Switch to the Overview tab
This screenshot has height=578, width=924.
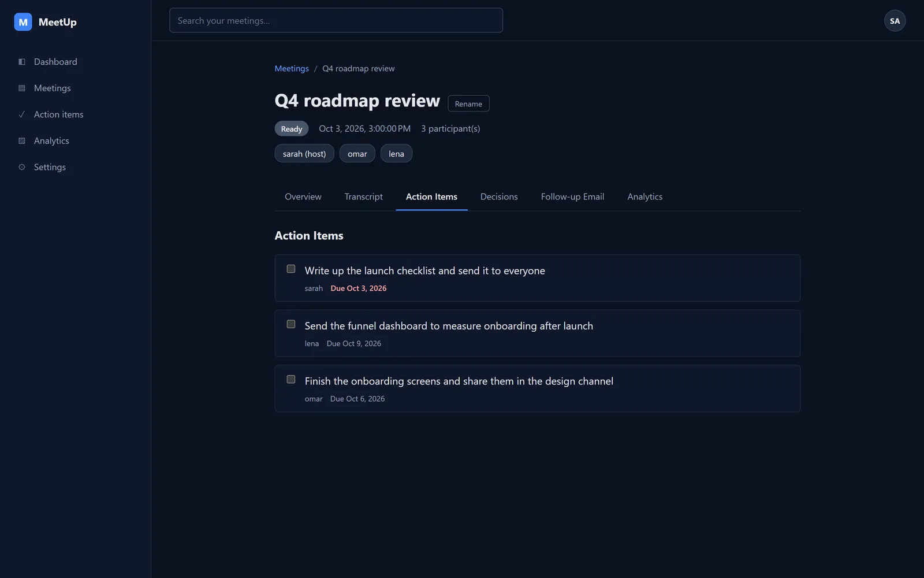[x=303, y=197]
